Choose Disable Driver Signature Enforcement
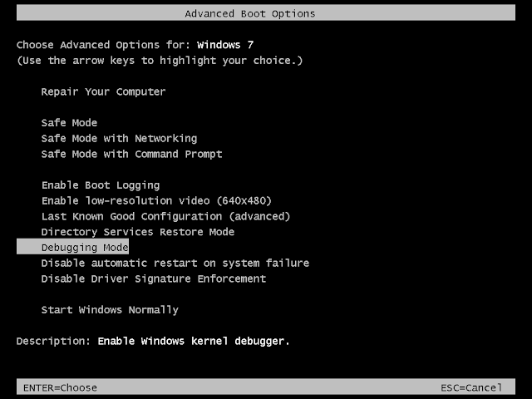The image size is (532, 399). click(153, 279)
